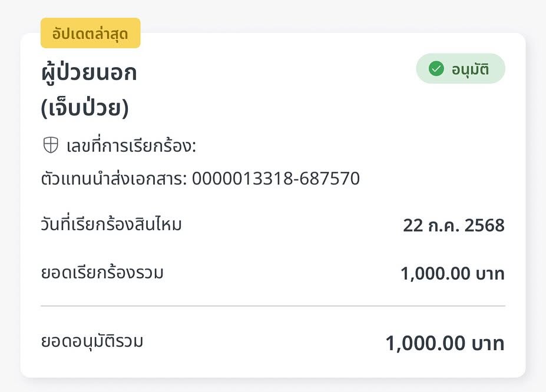
Task: Select the (เจ็บป่วย) subtitle text
Action: (x=85, y=107)
